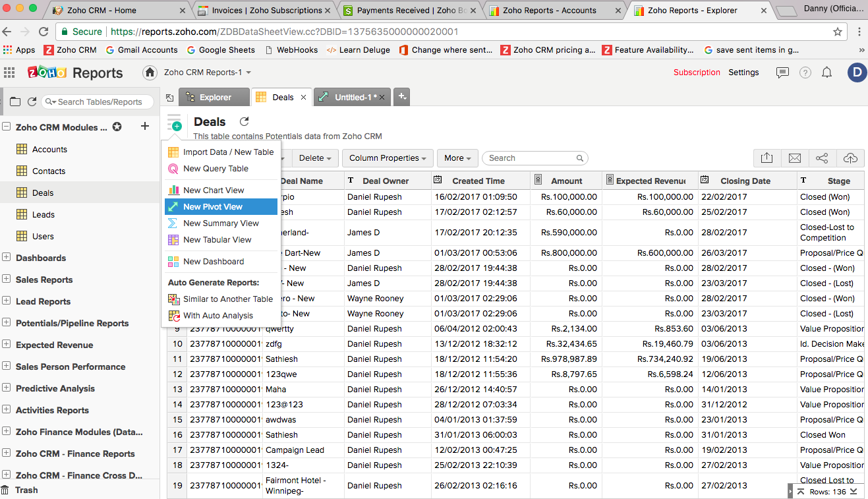Open the Delete dropdown in toolbar
This screenshot has width=868, height=499.
(315, 158)
